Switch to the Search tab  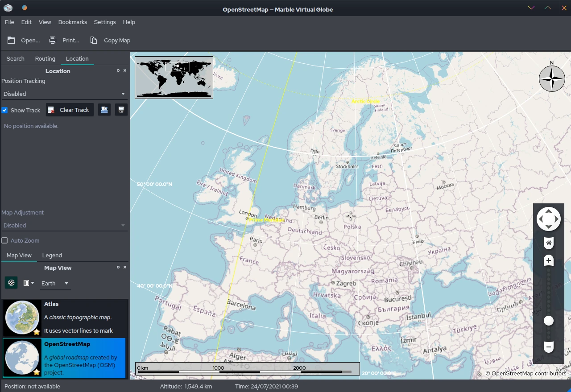click(16, 58)
